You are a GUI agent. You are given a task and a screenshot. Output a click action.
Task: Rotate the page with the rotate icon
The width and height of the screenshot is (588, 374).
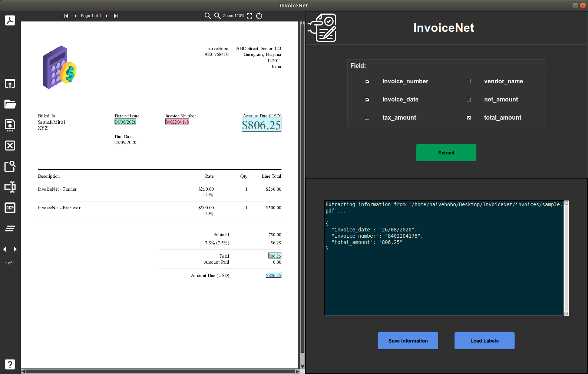(259, 16)
